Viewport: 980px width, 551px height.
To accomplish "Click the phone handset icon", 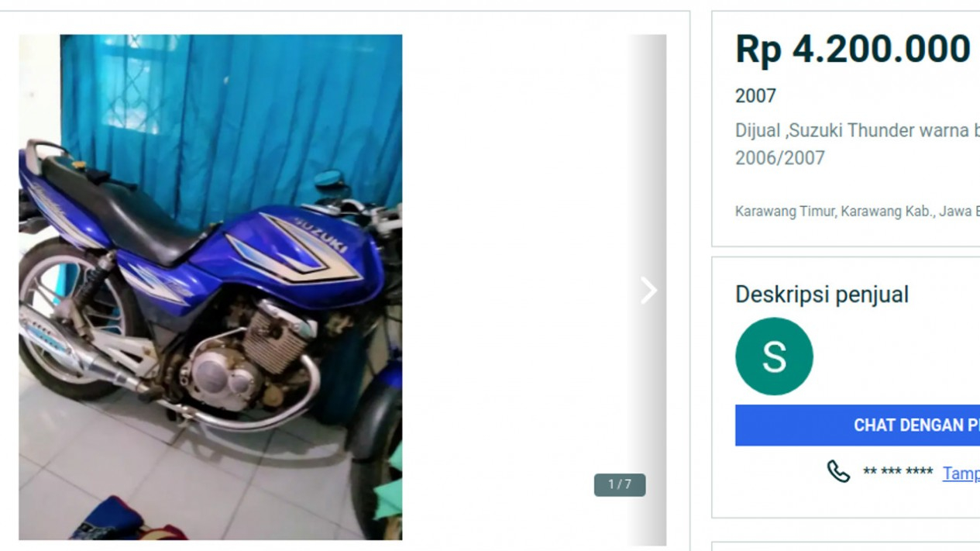I will (837, 471).
